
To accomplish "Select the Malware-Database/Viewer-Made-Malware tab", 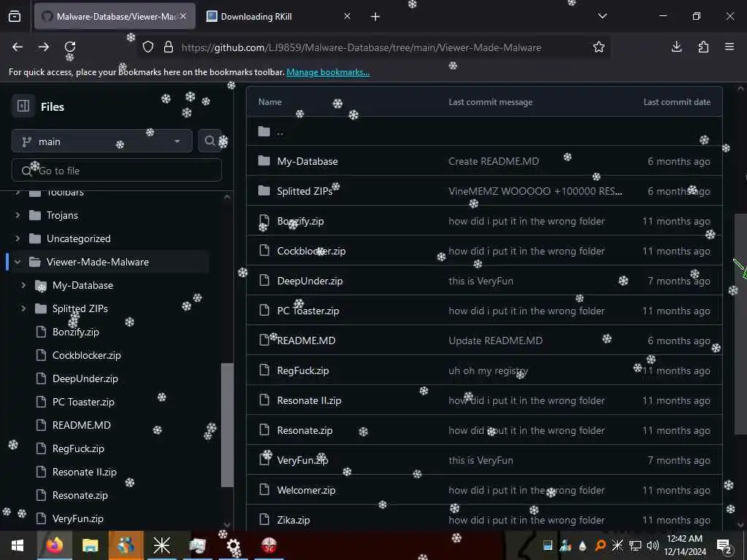I will pyautogui.click(x=115, y=16).
